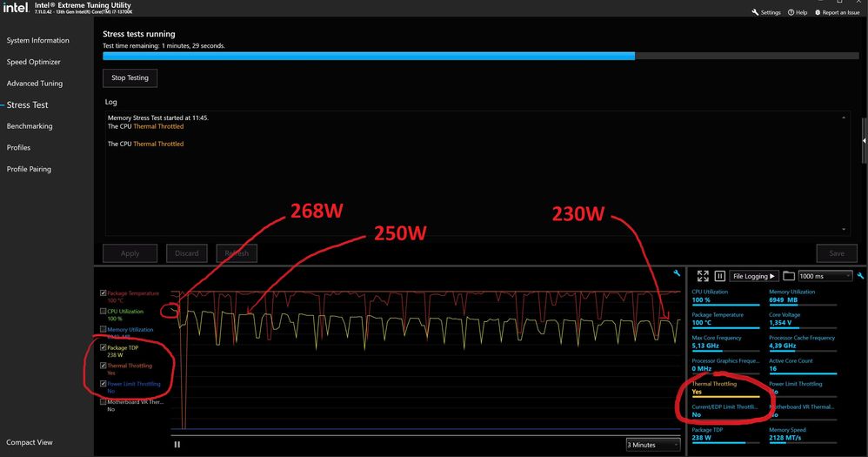Click 'Test time remaining' status text

164,46
